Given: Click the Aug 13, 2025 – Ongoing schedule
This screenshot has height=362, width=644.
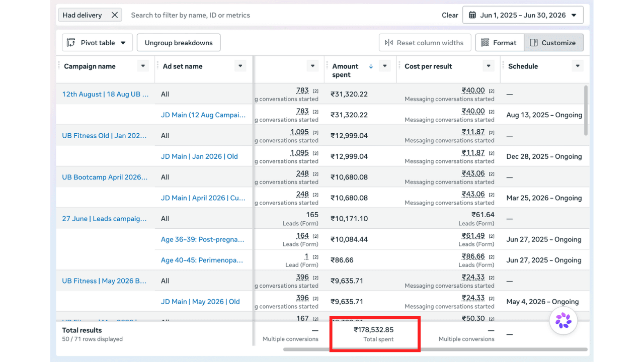Looking at the screenshot, I should tap(544, 115).
